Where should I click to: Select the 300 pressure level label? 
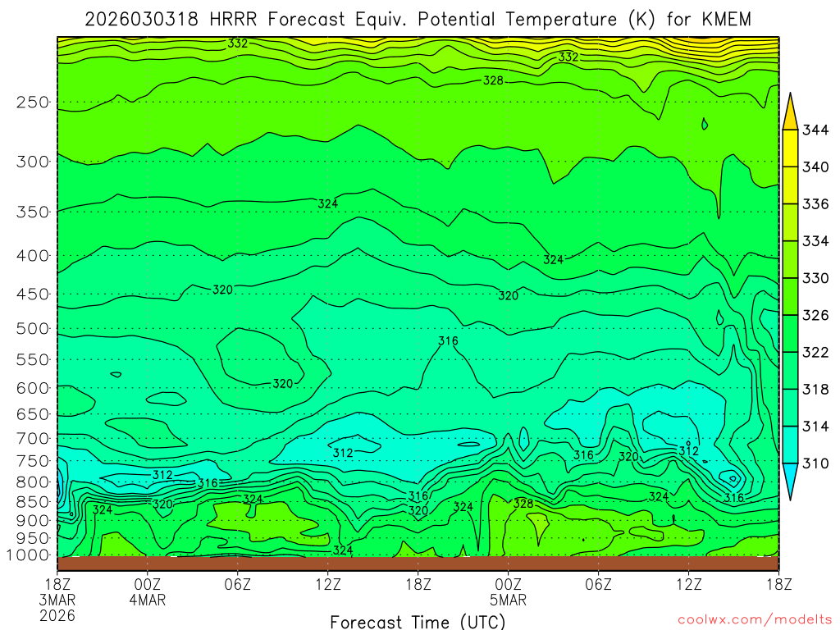[x=33, y=162]
